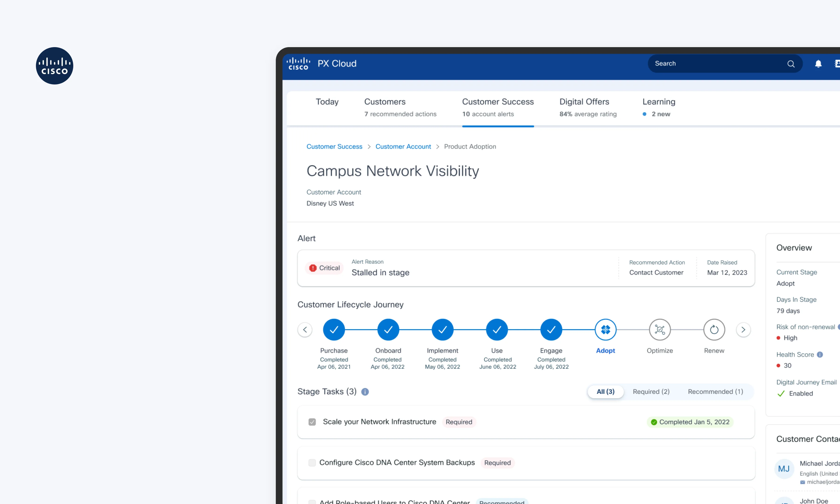Open the Learning tab
This screenshot has width=840, height=504.
tap(659, 107)
